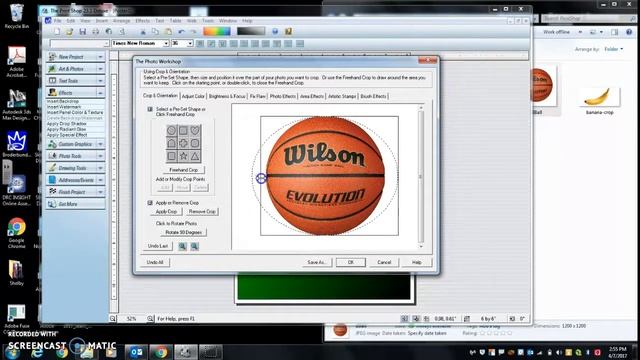Click the Print toolbar icon
This screenshot has width=640, height=360.
pyautogui.click(x=96, y=31)
